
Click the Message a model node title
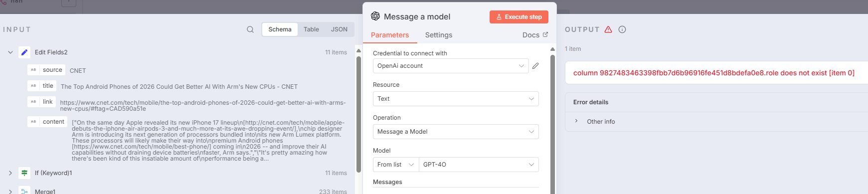coord(417,16)
